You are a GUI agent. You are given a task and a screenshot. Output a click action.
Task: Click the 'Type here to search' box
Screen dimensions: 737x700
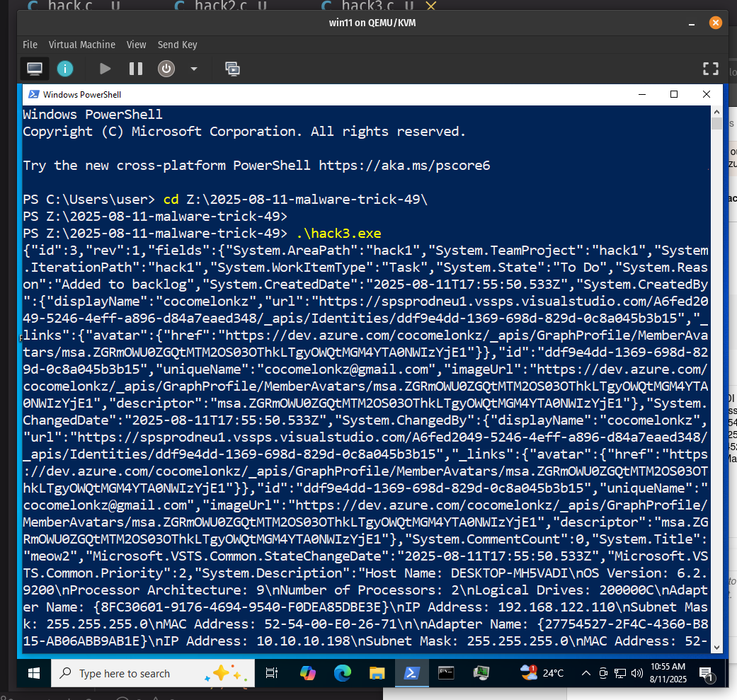pyautogui.click(x=153, y=674)
